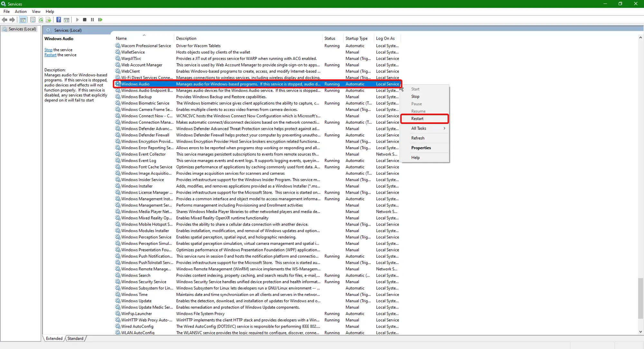Viewport: 644px width, 349px height.
Task: Toggle the Show/Hide Console Tree icon
Action: click(x=23, y=20)
